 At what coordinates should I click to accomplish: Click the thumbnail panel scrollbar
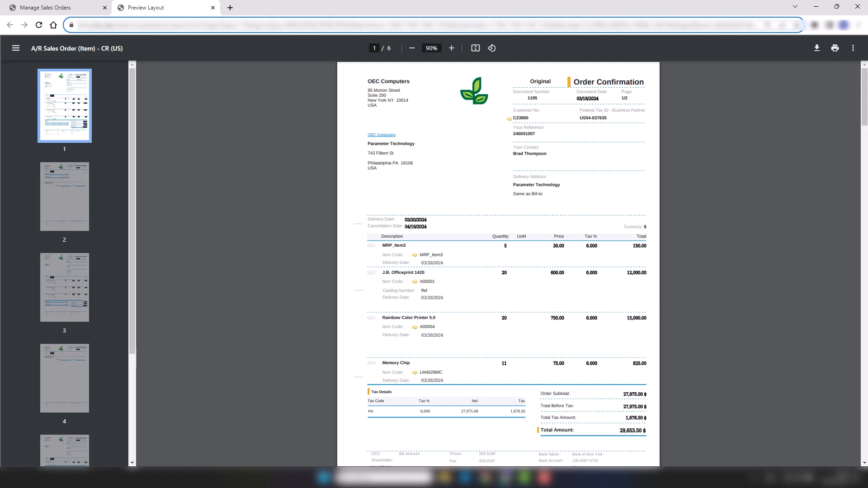(x=132, y=211)
